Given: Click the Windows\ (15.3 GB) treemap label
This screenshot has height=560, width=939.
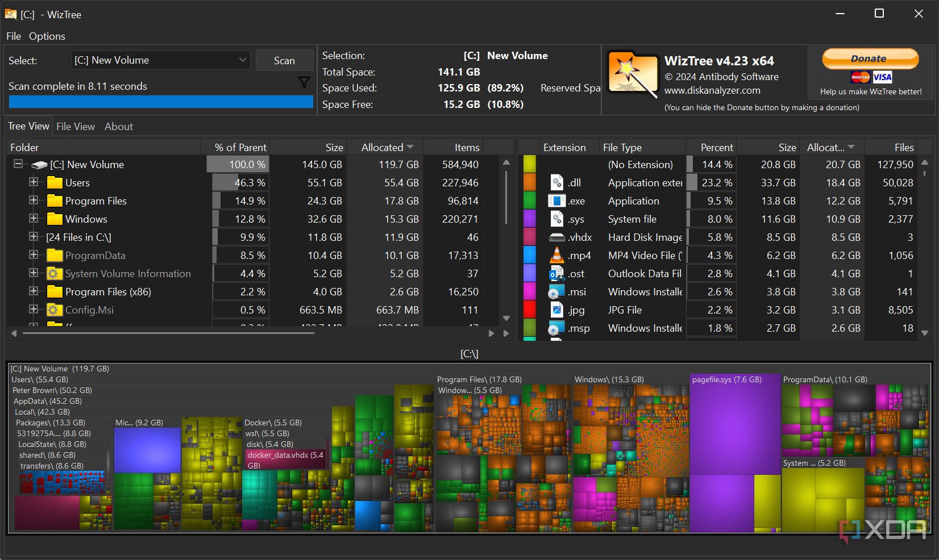Looking at the screenshot, I should 609,379.
